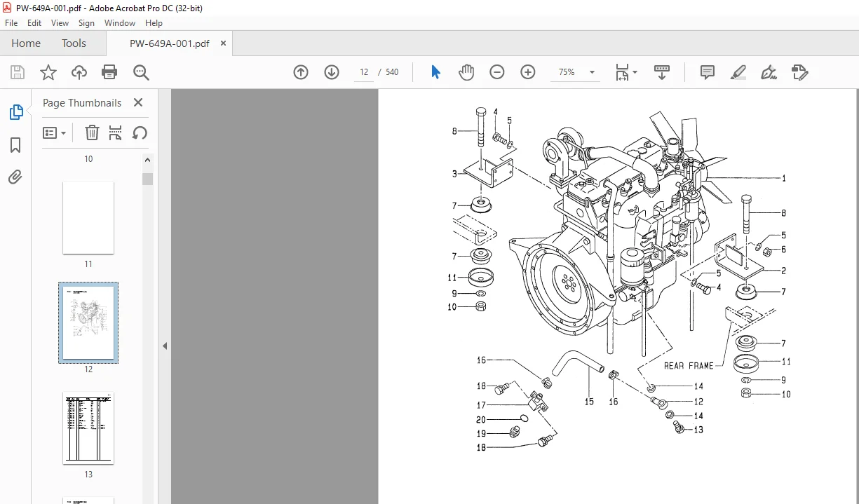Open the thumbnail options dropdown
The height and width of the screenshot is (504, 859).
[x=55, y=132]
